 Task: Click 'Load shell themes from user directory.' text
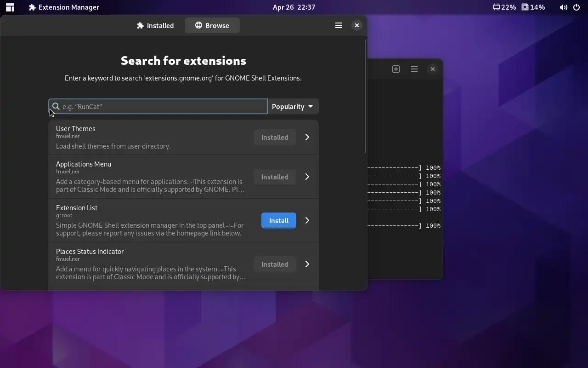[113, 146]
